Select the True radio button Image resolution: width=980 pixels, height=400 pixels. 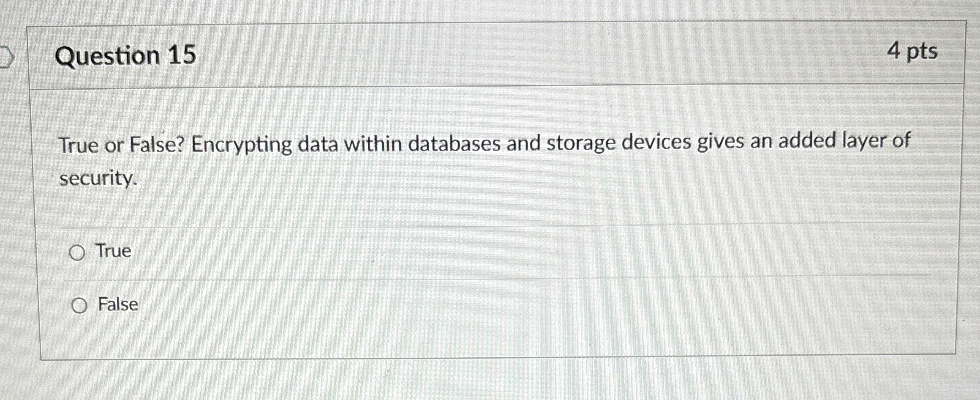[78, 253]
